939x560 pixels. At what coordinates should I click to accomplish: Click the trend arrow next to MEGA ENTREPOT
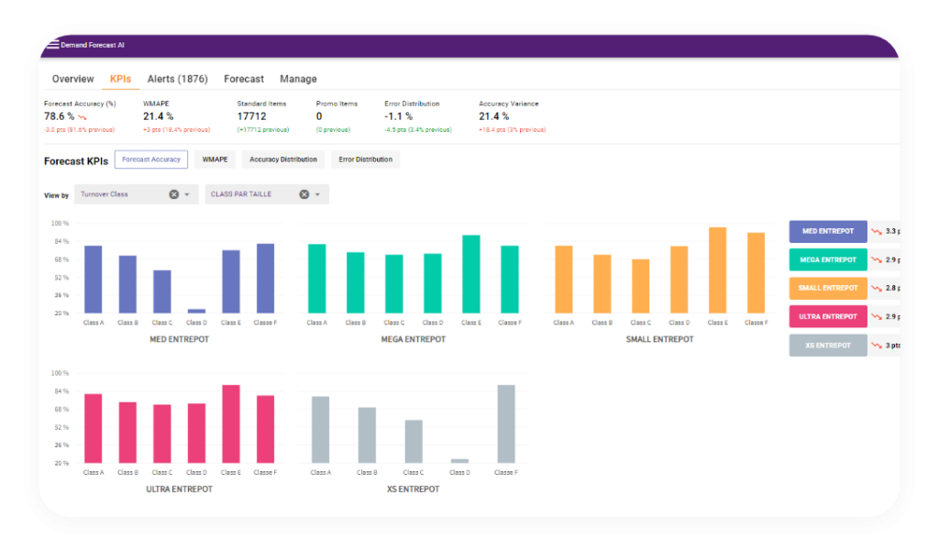(x=876, y=260)
